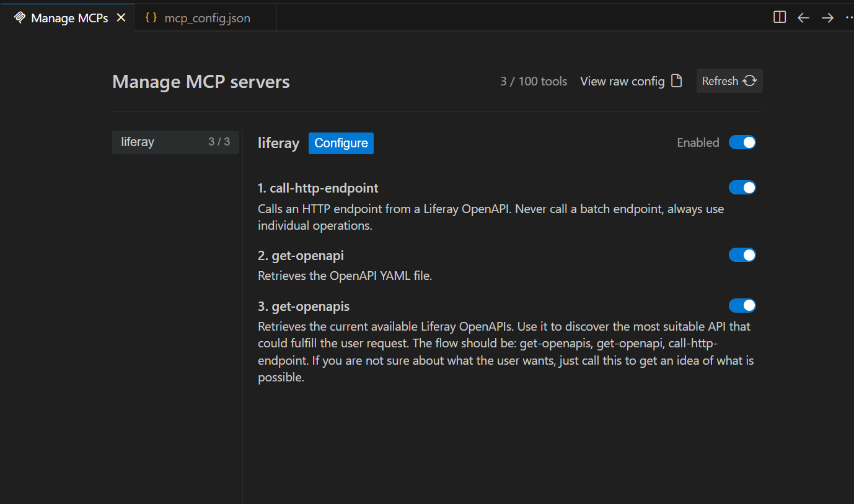
Task: Click the '2. get-openapi' tool title
Action: pyautogui.click(x=301, y=255)
